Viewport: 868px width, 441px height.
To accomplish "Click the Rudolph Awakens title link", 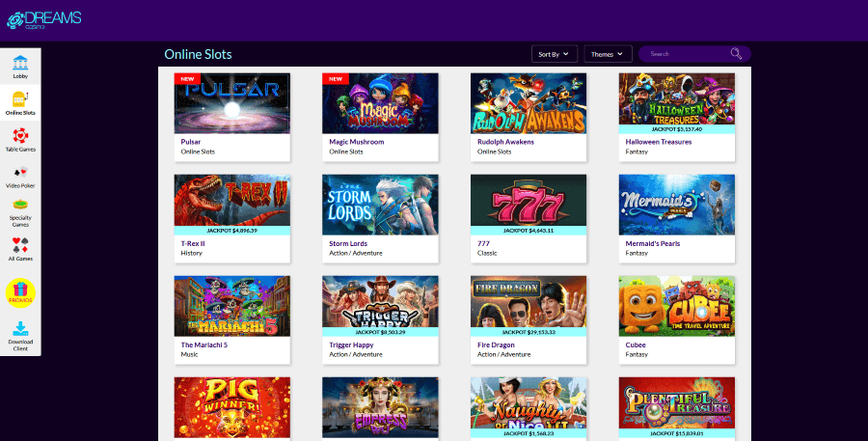I will click(x=505, y=142).
